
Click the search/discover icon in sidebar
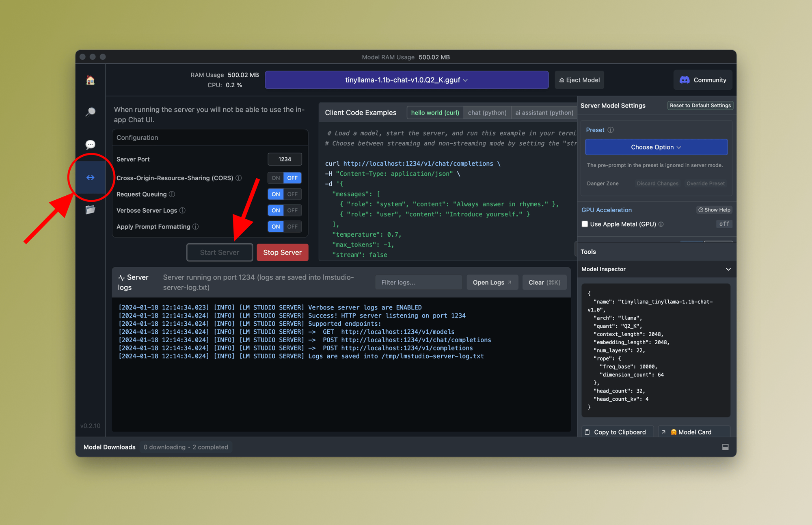click(91, 113)
